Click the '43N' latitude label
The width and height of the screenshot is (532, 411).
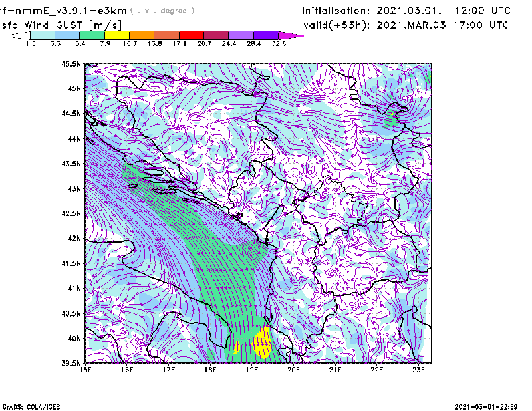point(74,188)
